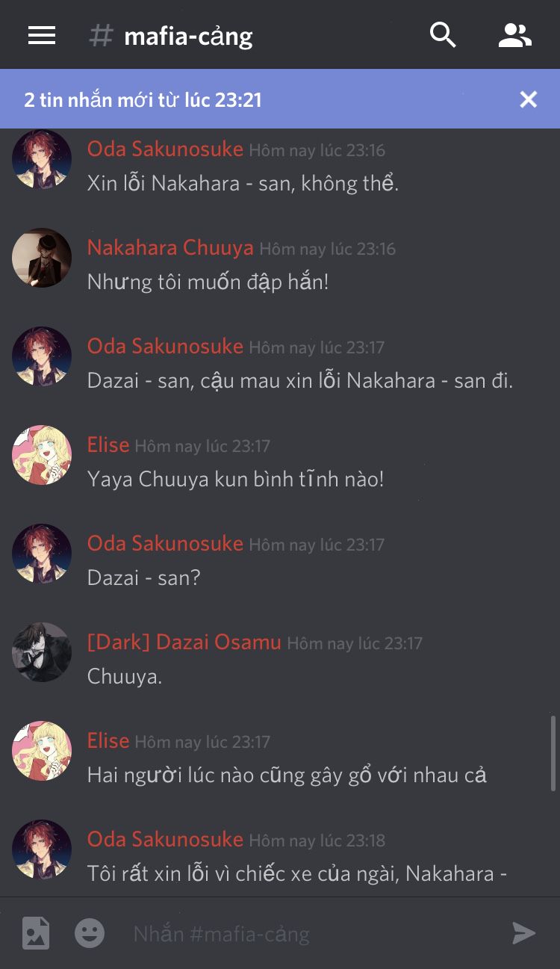This screenshot has width=560, height=969.
Task: Dismiss the new messages banner
Action: click(529, 99)
